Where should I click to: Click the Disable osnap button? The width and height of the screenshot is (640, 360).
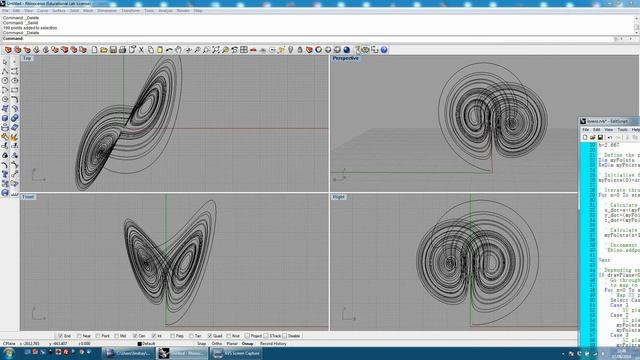point(291,336)
